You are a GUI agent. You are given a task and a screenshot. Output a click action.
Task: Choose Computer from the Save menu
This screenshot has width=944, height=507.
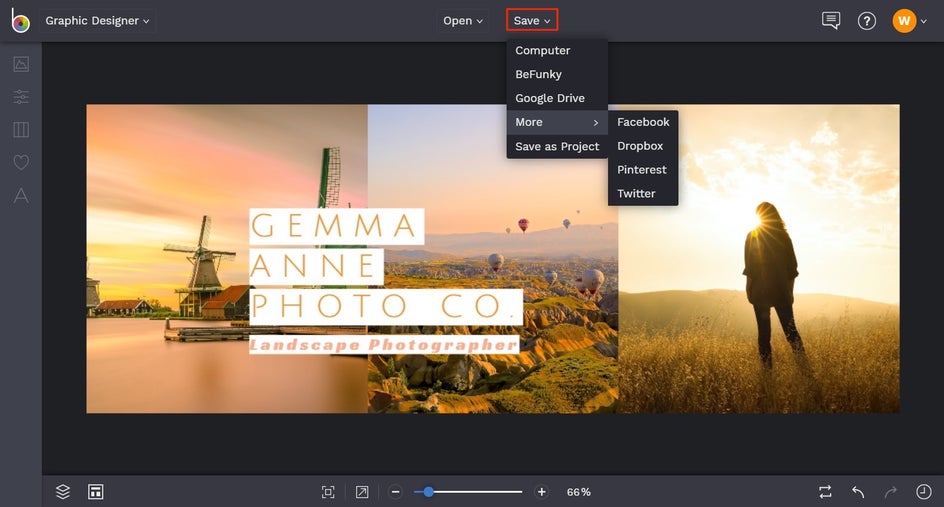click(x=543, y=51)
